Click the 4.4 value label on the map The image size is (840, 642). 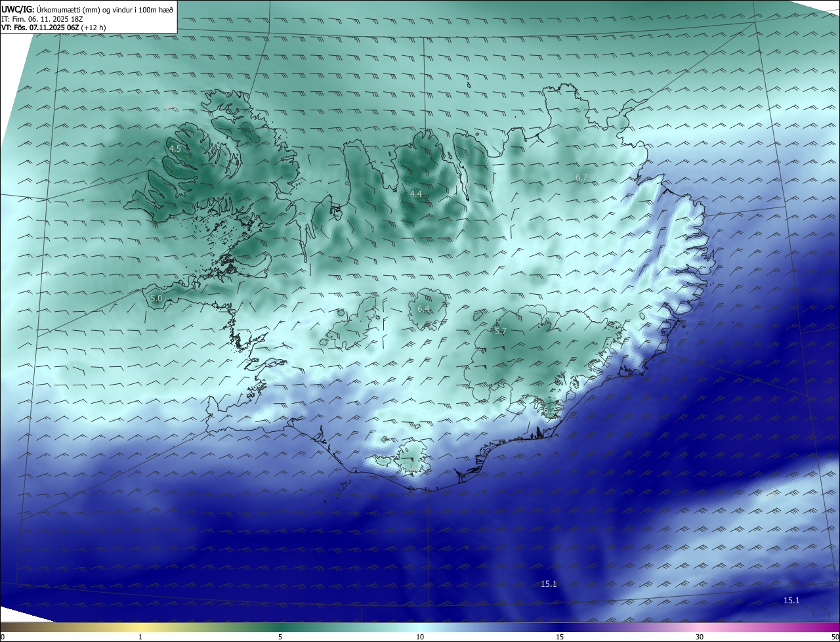(x=416, y=194)
